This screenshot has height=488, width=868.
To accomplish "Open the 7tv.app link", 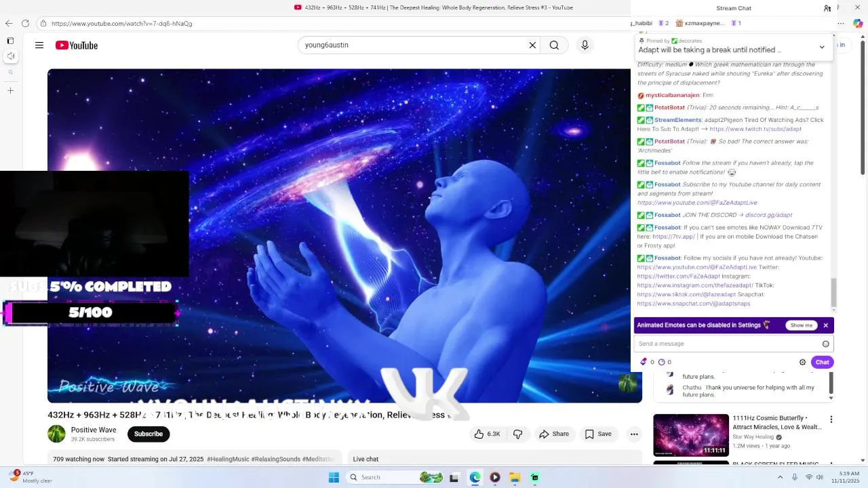I will (x=674, y=237).
